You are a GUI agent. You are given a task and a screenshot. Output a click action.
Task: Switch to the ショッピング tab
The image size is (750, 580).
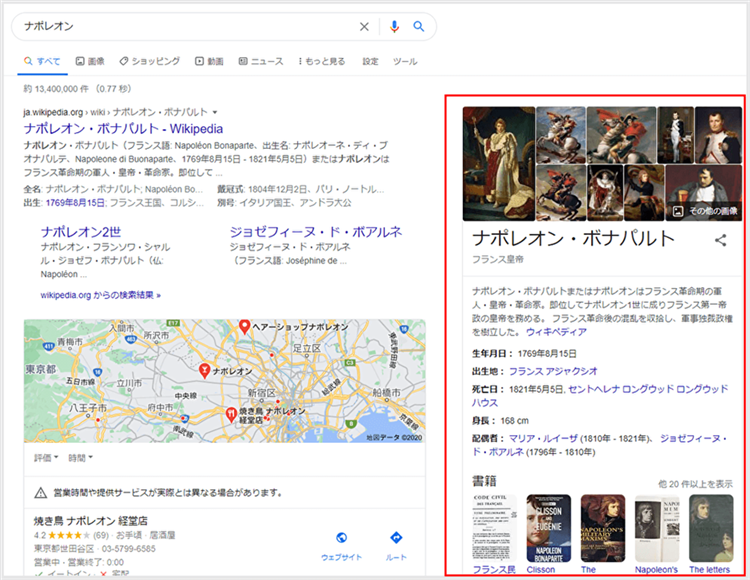[x=150, y=61]
